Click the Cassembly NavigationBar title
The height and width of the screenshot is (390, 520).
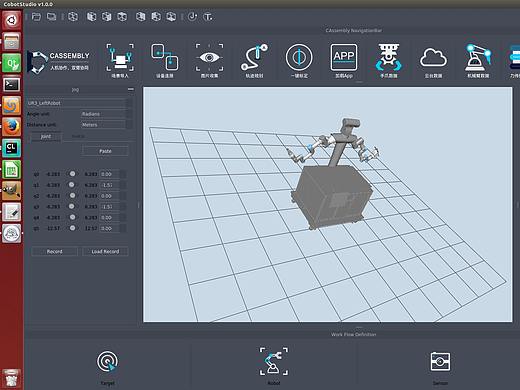coord(354,30)
